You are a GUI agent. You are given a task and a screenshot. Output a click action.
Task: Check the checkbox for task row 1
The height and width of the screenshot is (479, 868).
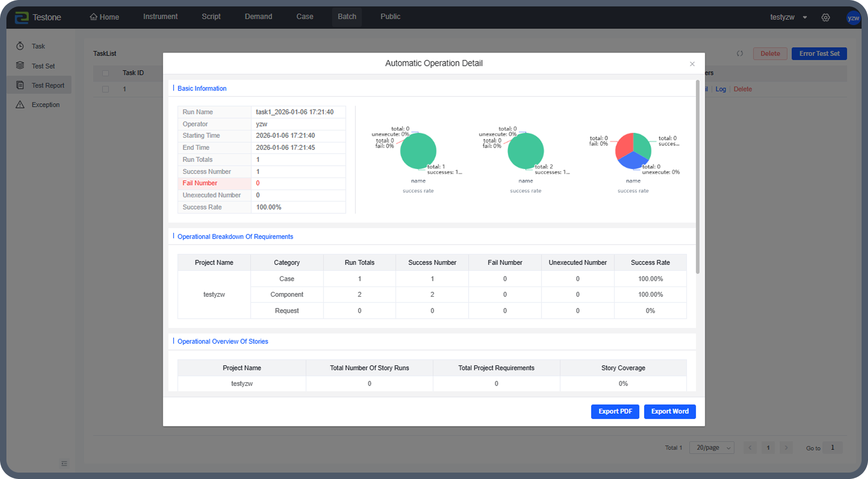point(105,89)
